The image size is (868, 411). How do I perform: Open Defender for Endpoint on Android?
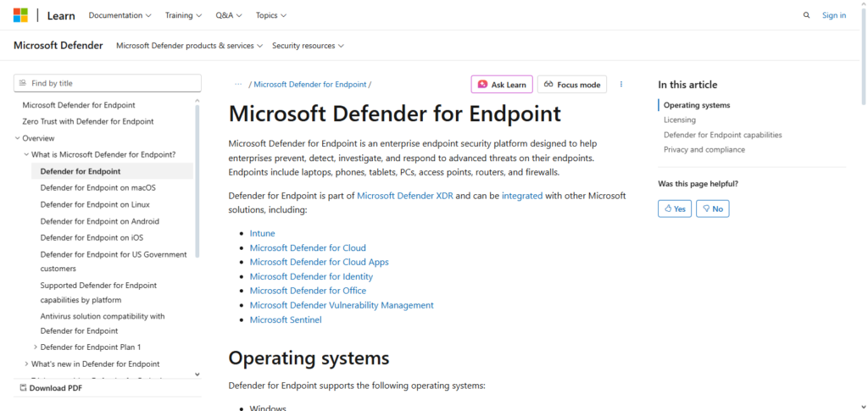(x=100, y=221)
